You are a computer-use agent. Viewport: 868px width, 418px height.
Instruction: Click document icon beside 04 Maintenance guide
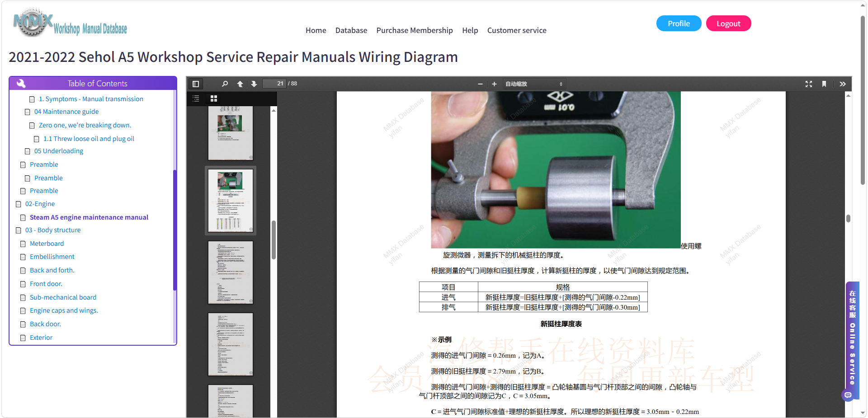tap(28, 112)
